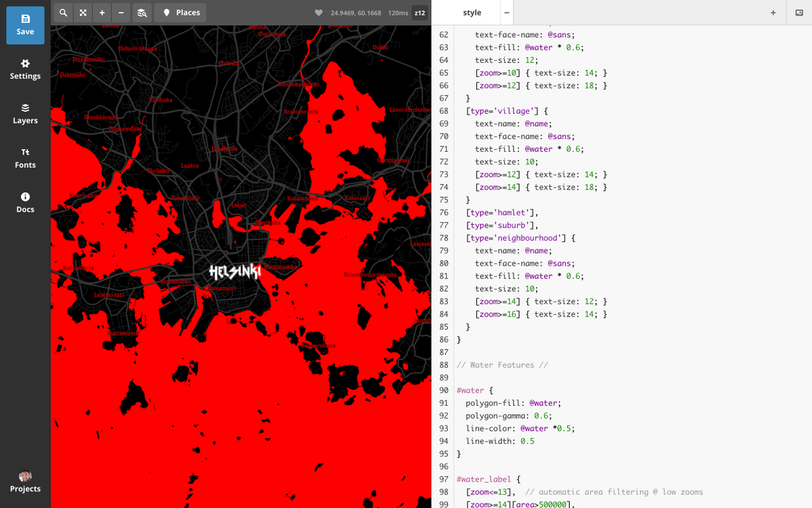812x508 pixels.
Task: Click the [type='neighbourhood'] selector line
Action: 520,238
